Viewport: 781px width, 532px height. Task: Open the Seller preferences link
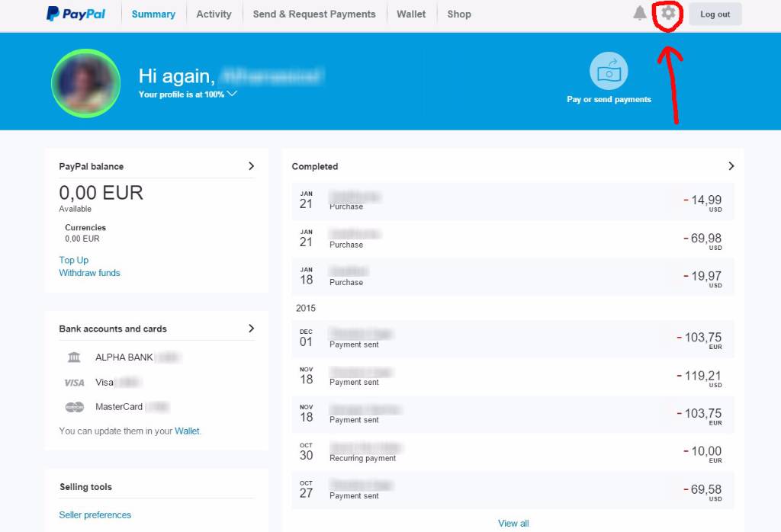pyautogui.click(x=95, y=514)
